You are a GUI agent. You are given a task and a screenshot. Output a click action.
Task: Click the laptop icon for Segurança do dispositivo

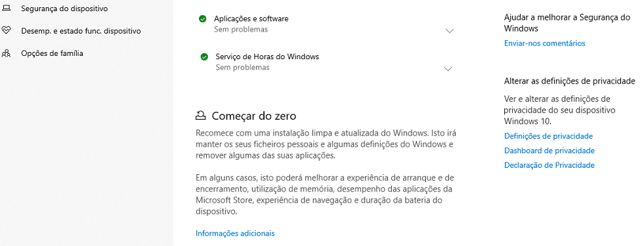6,9
